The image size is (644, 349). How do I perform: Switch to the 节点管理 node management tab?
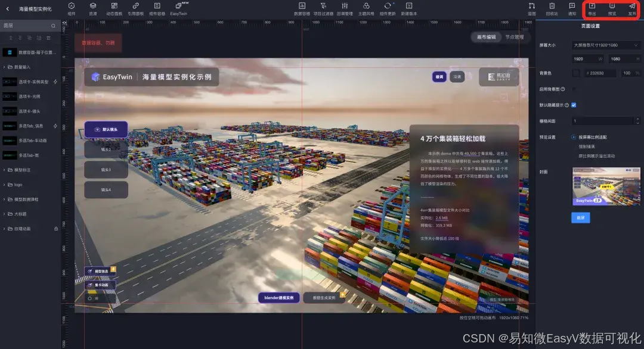pyautogui.click(x=514, y=37)
